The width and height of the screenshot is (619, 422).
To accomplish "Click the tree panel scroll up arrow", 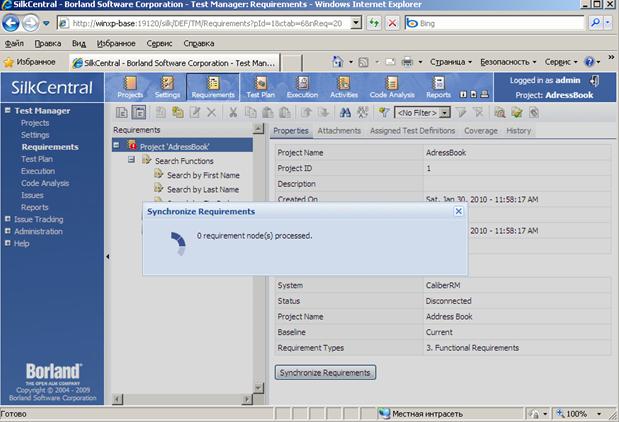I will (258, 128).
